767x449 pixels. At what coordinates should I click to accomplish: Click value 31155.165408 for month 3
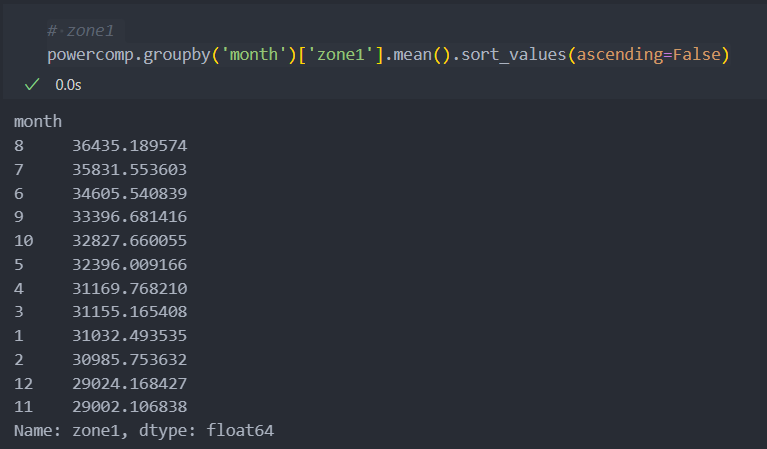[130, 312]
